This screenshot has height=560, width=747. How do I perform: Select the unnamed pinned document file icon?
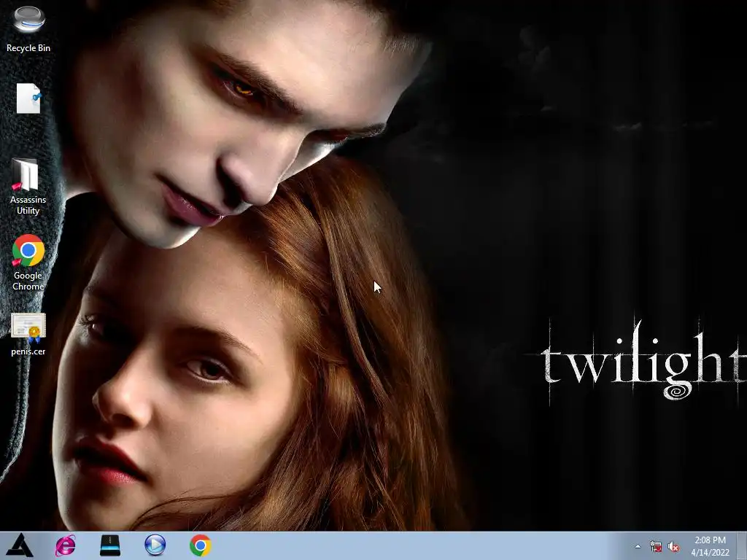coord(28,98)
